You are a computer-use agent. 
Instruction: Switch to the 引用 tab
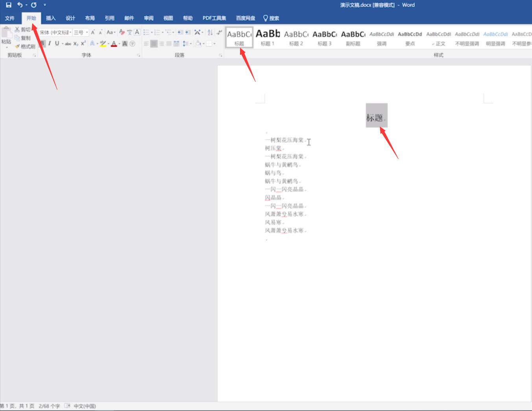click(x=109, y=18)
